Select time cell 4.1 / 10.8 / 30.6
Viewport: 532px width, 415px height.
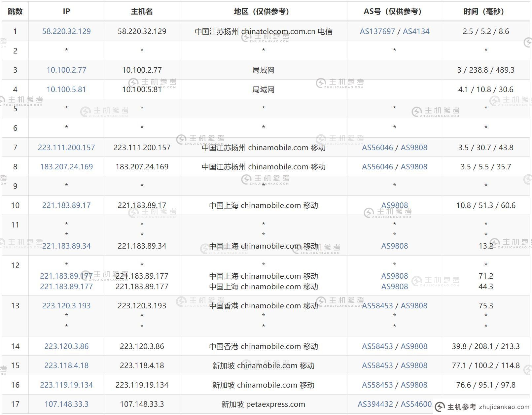(x=486, y=89)
